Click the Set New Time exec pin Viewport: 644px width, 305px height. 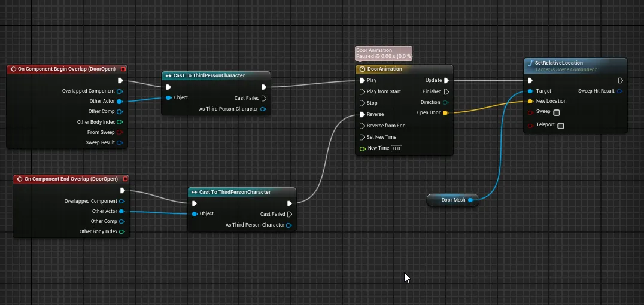click(x=362, y=137)
